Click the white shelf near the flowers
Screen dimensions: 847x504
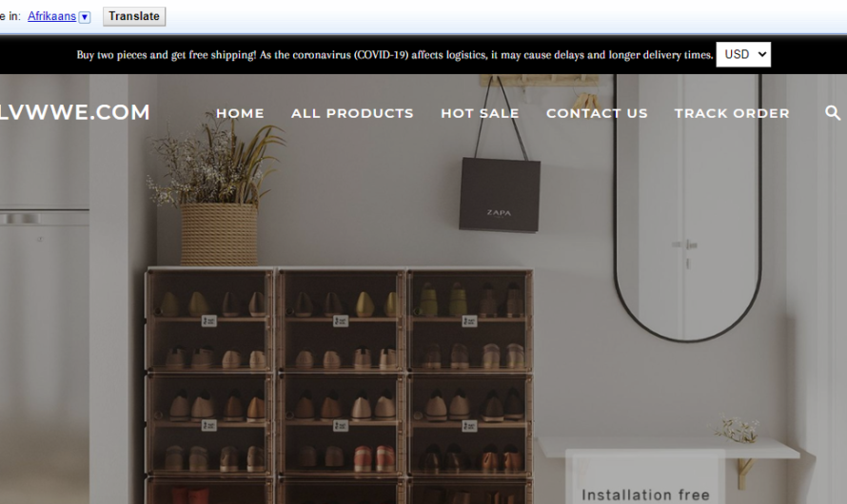(x=669, y=448)
